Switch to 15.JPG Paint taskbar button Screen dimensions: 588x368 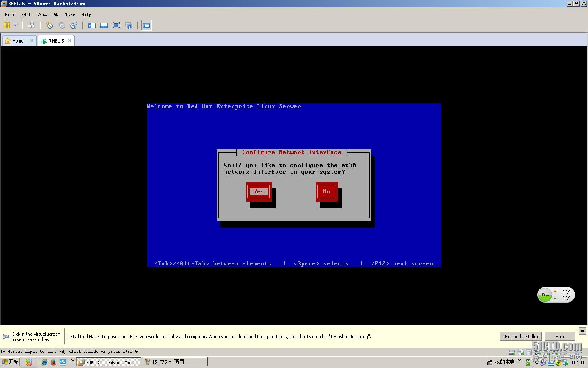click(175, 362)
